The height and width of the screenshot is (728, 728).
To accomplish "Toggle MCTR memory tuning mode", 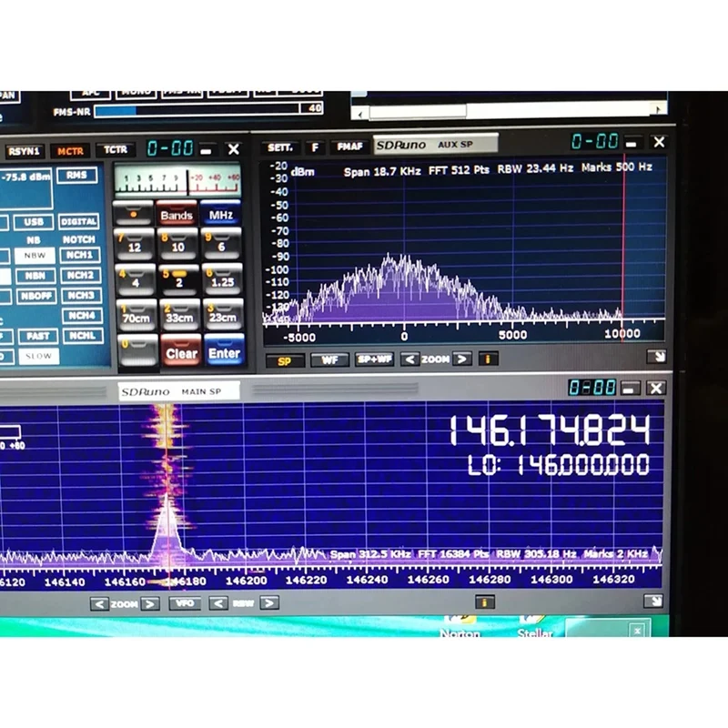I will click(x=71, y=152).
